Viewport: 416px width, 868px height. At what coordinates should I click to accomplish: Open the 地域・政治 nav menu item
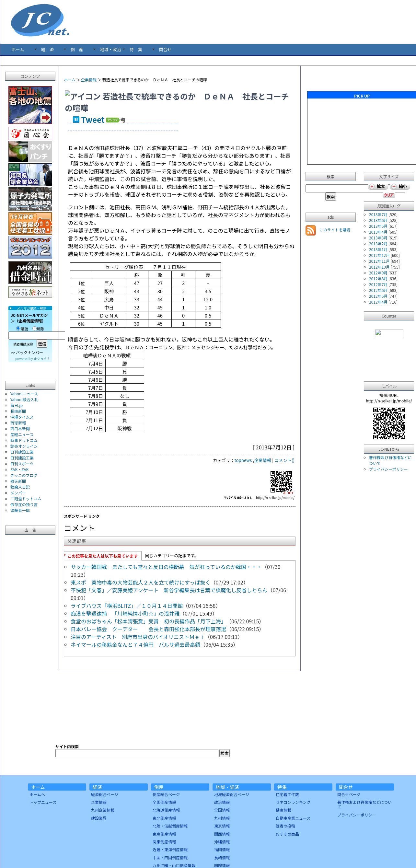pos(110,50)
